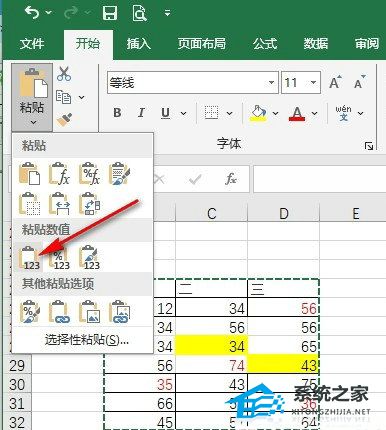
Task: Choose Paste Formulas (fx) option
Action: (x=59, y=174)
